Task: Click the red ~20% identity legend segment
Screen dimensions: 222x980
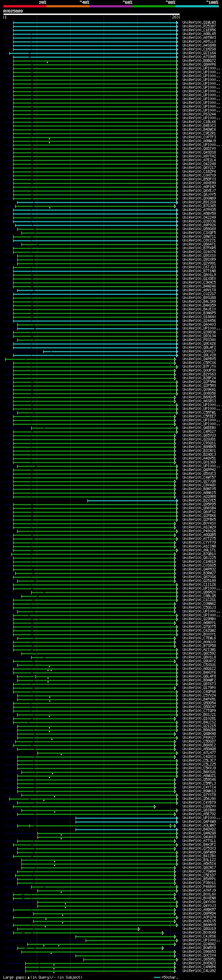Action: point(25,6)
